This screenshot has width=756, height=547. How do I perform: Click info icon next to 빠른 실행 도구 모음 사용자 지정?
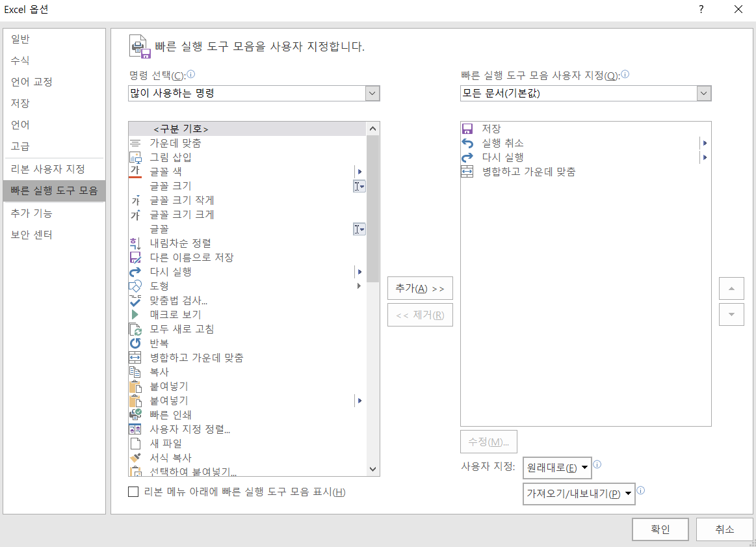(625, 74)
